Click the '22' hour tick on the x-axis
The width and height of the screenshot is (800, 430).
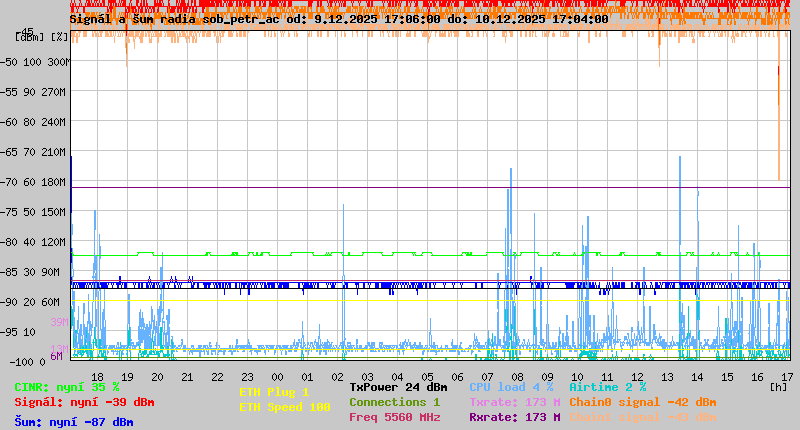pyautogui.click(x=217, y=377)
